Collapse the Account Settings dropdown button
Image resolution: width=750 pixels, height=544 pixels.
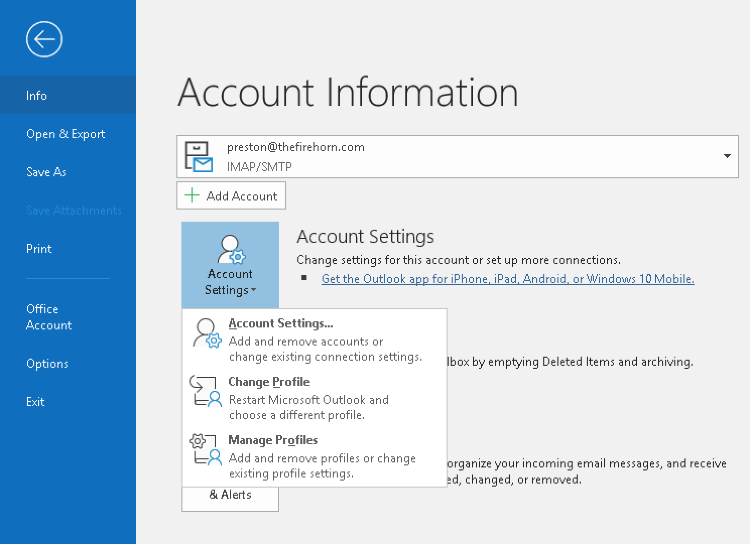point(230,265)
